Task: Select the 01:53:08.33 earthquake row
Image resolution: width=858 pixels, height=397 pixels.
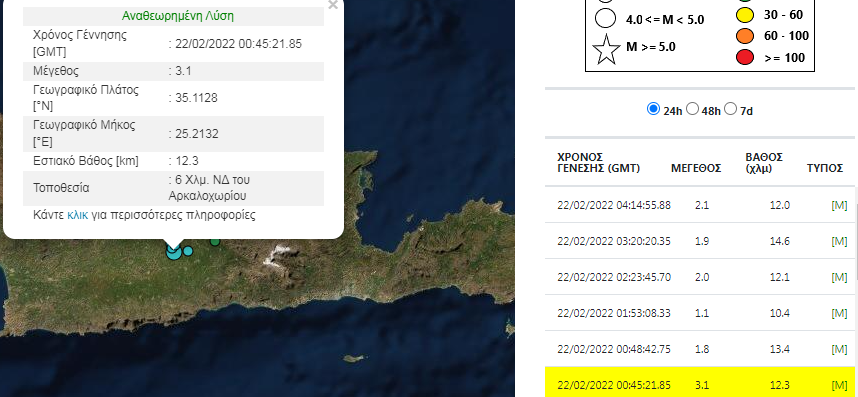Action: click(700, 313)
